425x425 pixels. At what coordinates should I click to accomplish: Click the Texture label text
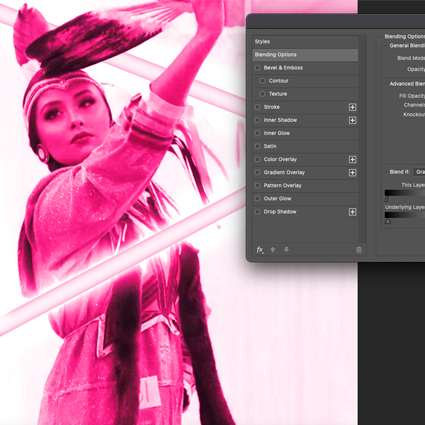(278, 94)
